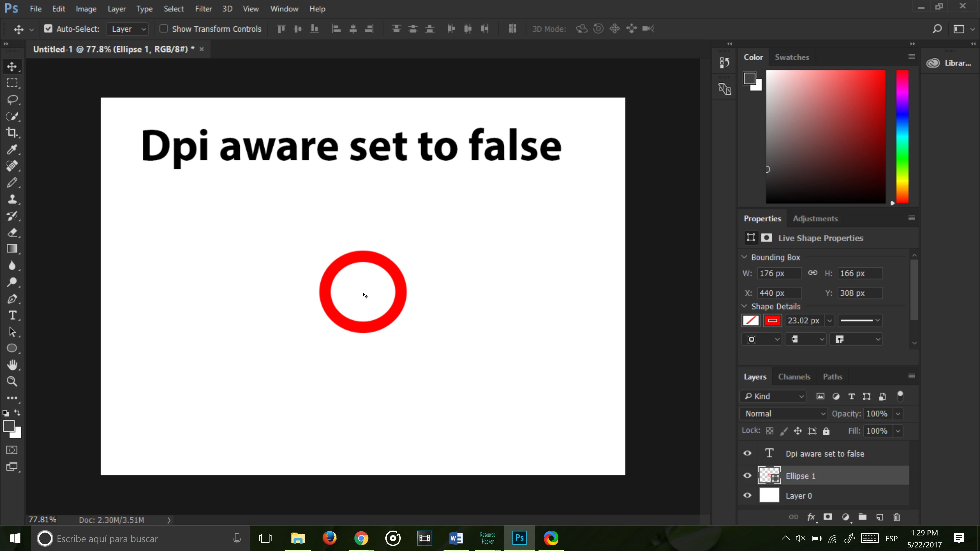Click the delete layer trash icon
The height and width of the screenshot is (551, 980).
896,517
